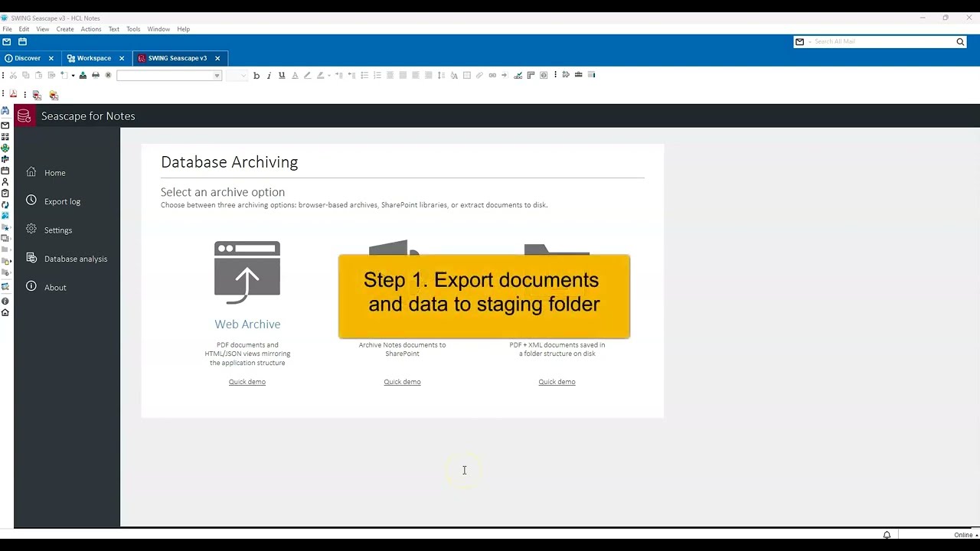Expand the new document arrow dropdown
Image resolution: width=980 pixels, height=551 pixels.
(73, 75)
